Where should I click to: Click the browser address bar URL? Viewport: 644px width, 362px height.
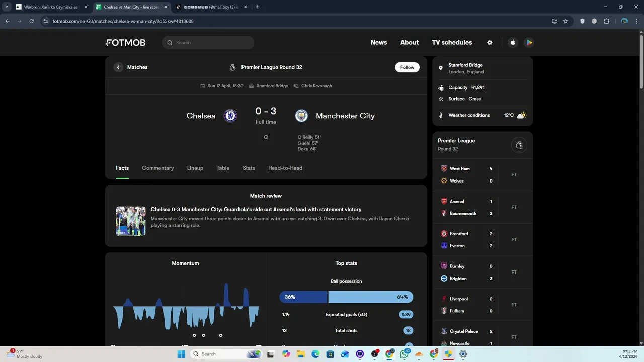123,21
